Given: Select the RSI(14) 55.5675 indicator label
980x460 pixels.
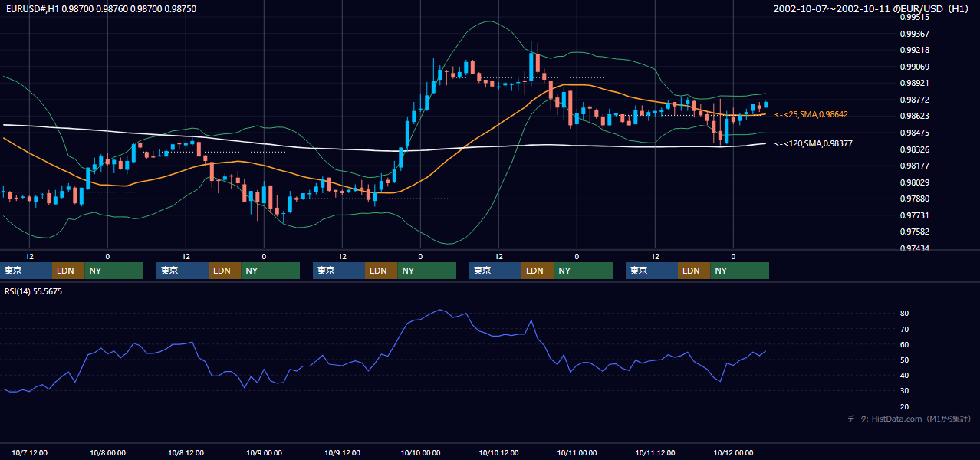Looking at the screenshot, I should [34, 291].
